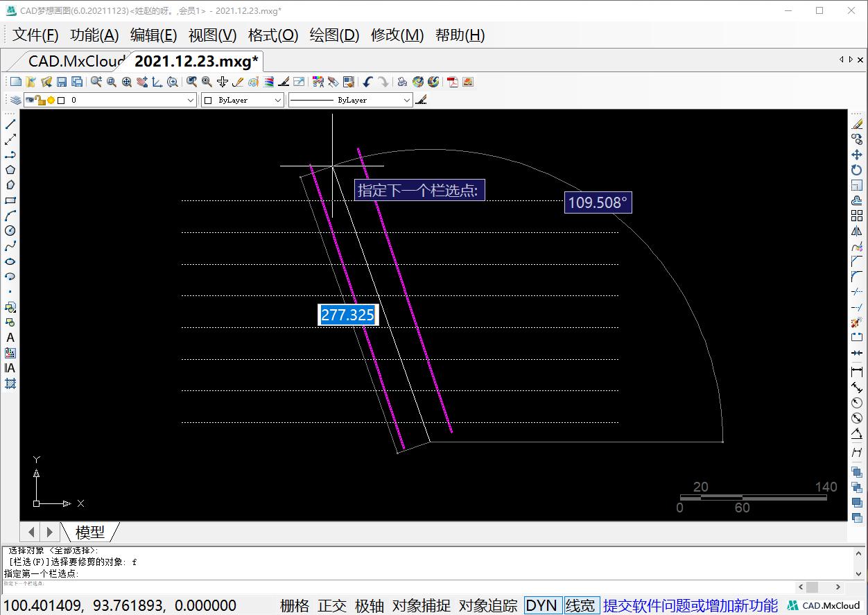Open the 绘图(D) menu
Screen dimensions: 868x615
[334, 35]
